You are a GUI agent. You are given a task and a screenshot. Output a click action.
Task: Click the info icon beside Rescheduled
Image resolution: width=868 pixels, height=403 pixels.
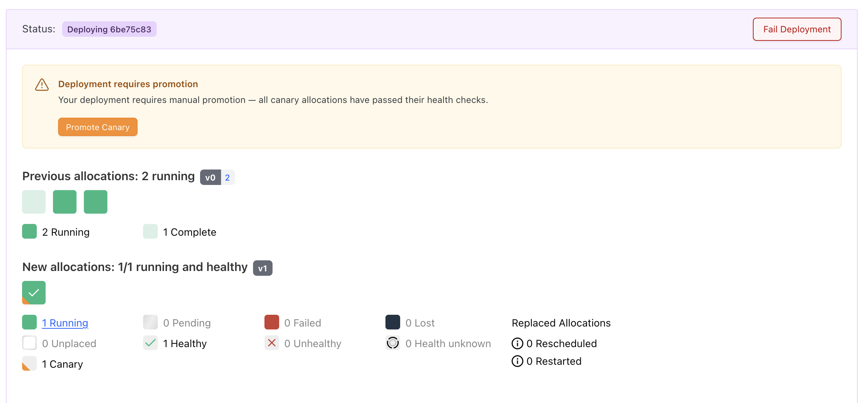pos(517,343)
